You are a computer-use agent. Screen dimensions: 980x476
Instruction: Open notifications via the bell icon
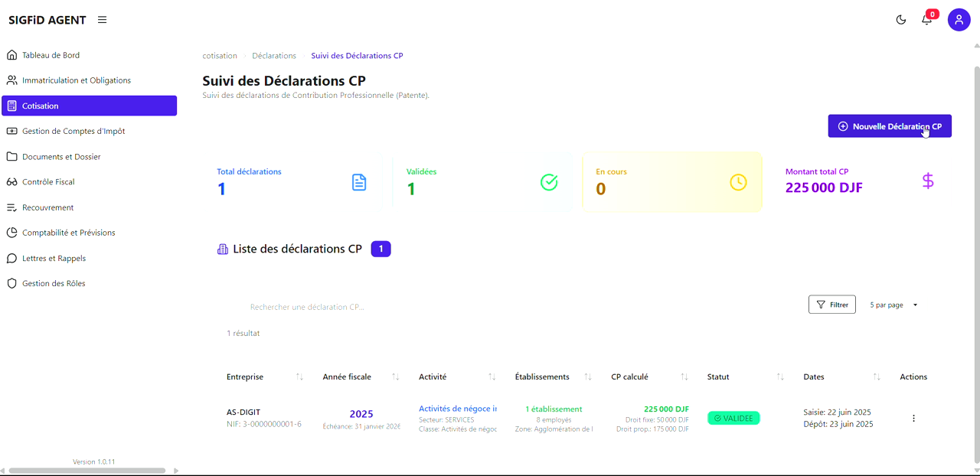pos(926,19)
